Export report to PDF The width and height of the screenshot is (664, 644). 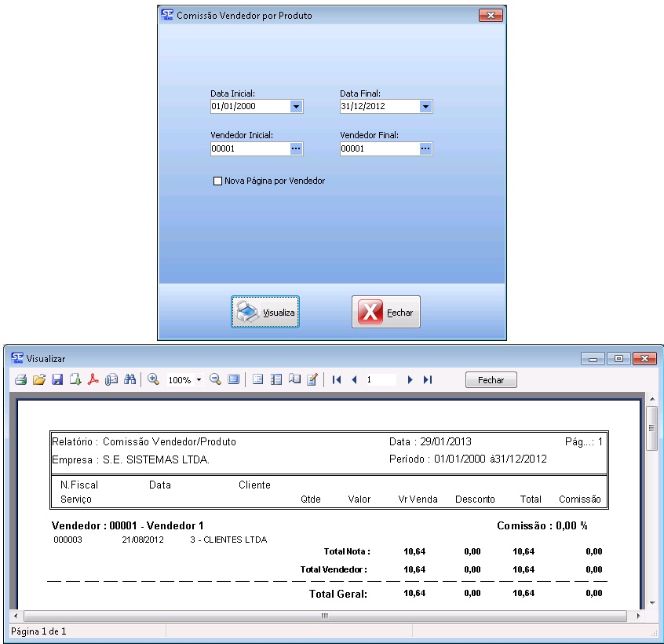(93, 380)
